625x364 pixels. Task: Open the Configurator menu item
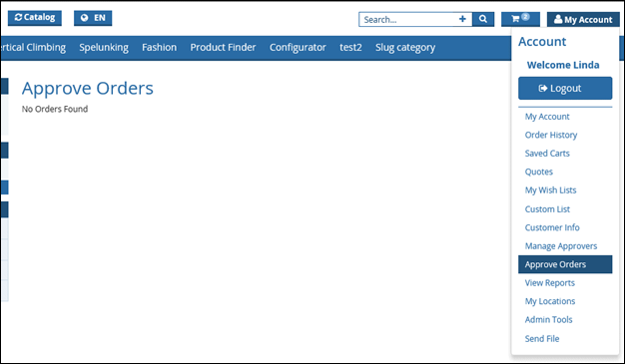click(298, 48)
